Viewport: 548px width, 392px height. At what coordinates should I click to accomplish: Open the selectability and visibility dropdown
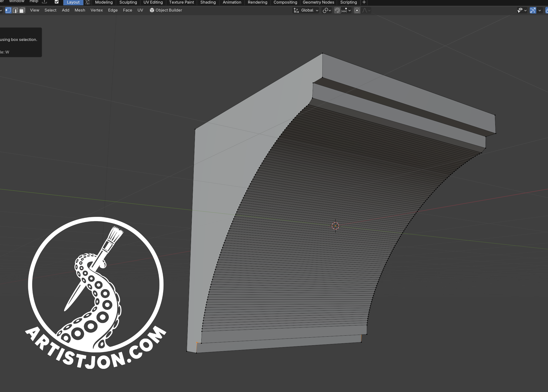522,10
